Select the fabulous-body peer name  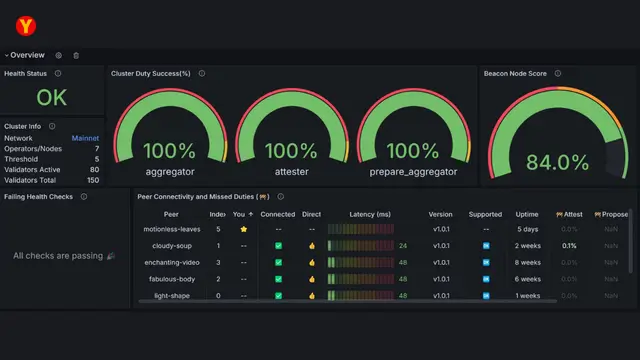click(x=172, y=279)
